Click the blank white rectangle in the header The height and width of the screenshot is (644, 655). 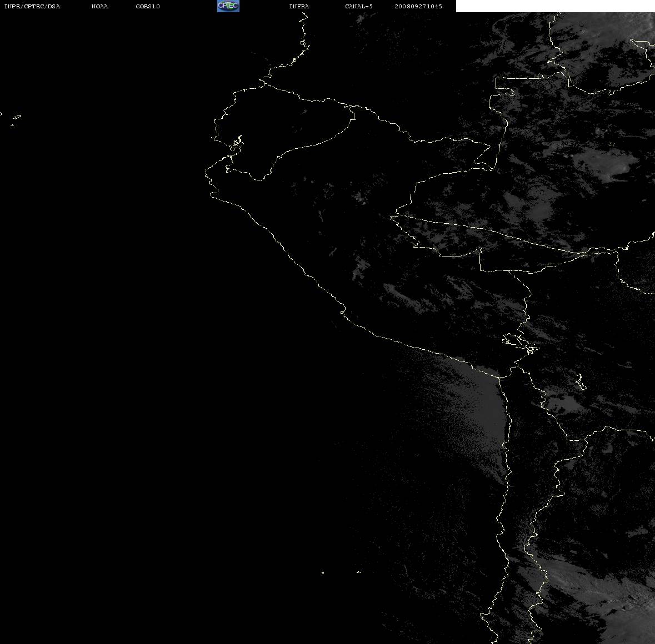pos(555,6)
